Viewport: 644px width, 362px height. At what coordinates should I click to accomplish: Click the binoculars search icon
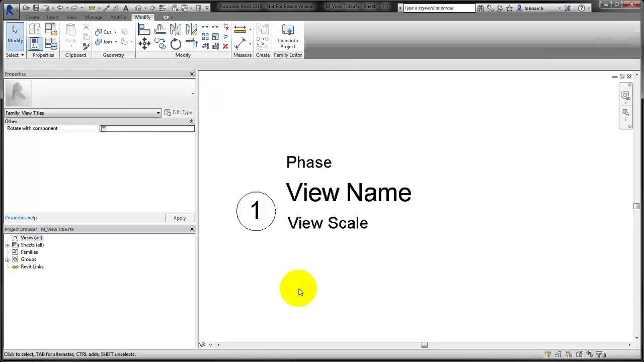pyautogui.click(x=480, y=8)
